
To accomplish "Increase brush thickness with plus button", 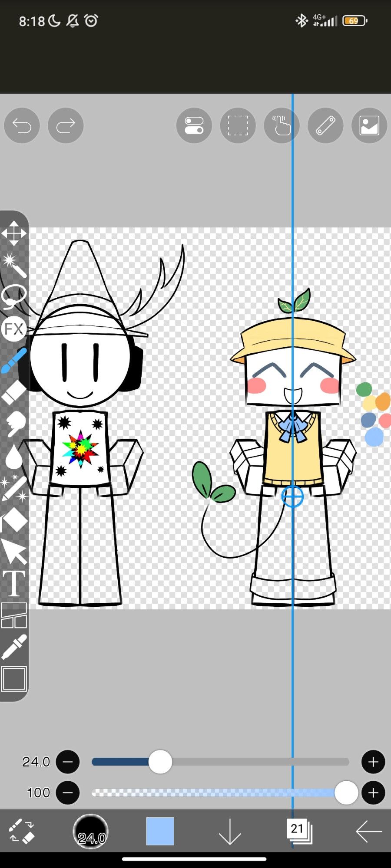I will click(x=373, y=762).
